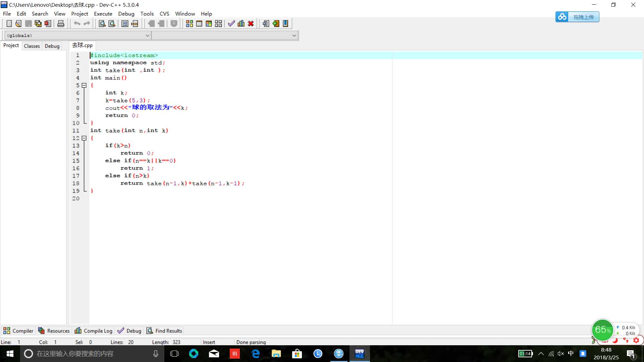Open the Find Results bottom tab
The height and width of the screenshot is (362, 644).
(x=164, y=331)
